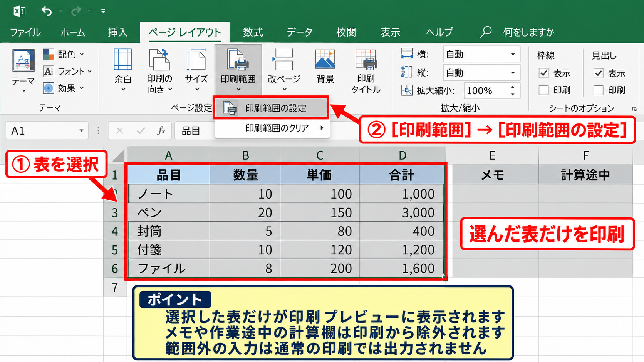Check 見出し 印刷 headings print checkbox
The image size is (644, 362).
pos(598,90)
